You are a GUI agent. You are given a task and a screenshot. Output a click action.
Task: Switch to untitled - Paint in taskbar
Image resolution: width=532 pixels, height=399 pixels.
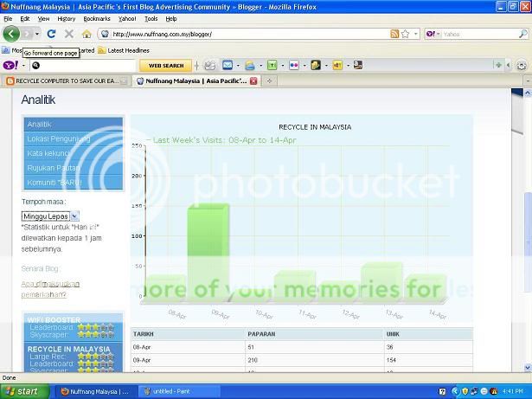click(x=178, y=391)
